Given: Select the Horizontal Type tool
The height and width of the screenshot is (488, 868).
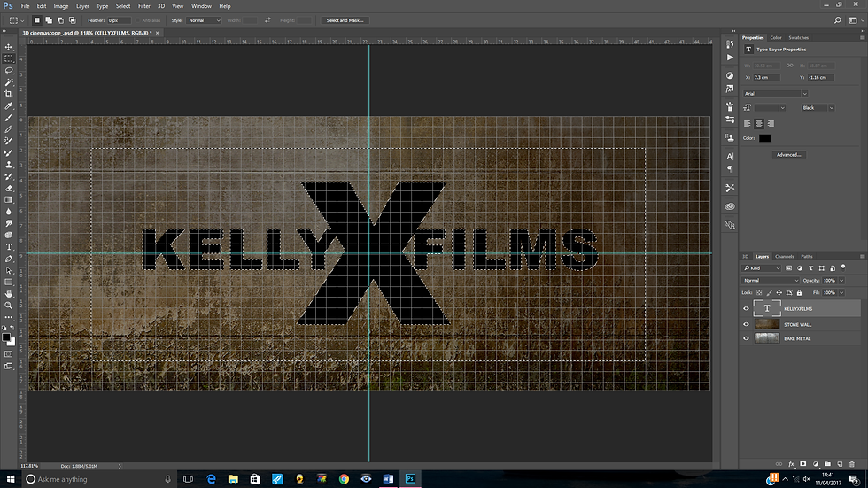Looking at the screenshot, I should pos(8,247).
